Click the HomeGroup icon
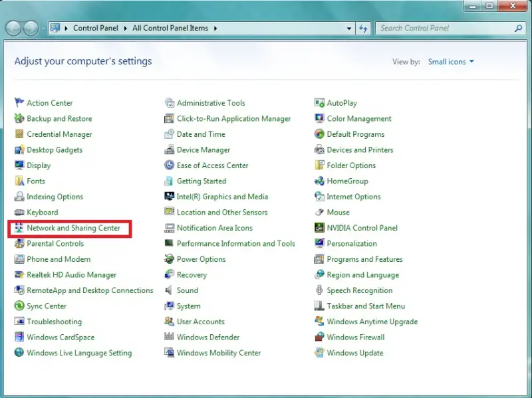Image resolution: width=532 pixels, height=398 pixels. [x=319, y=180]
